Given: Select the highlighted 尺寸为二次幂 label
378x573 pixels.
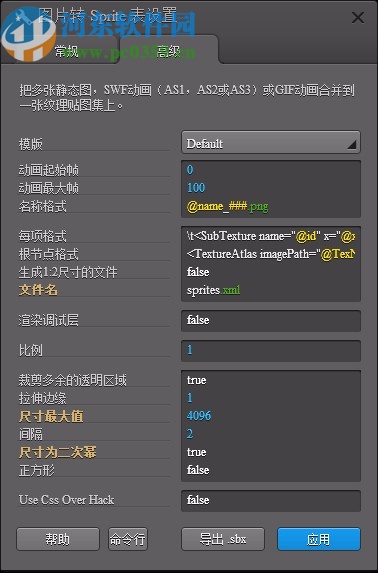Looking at the screenshot, I should (57, 452).
